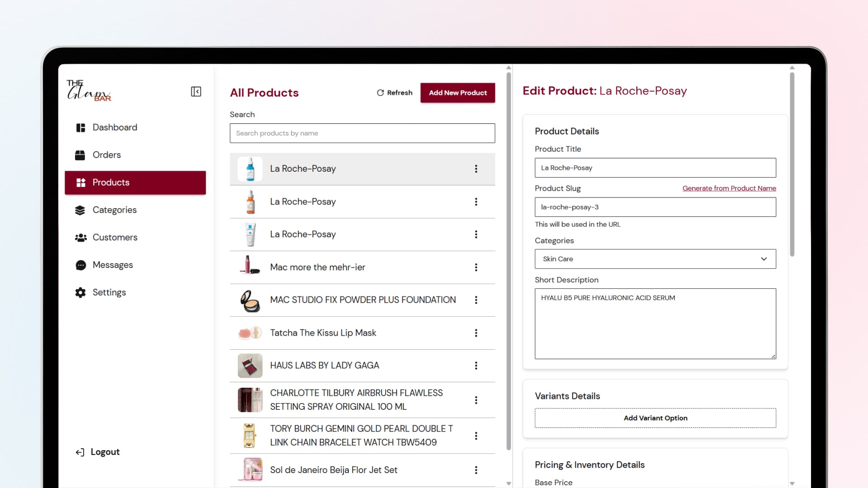The width and height of the screenshot is (868, 488).
Task: Open Messages from sidebar
Action: [113, 265]
